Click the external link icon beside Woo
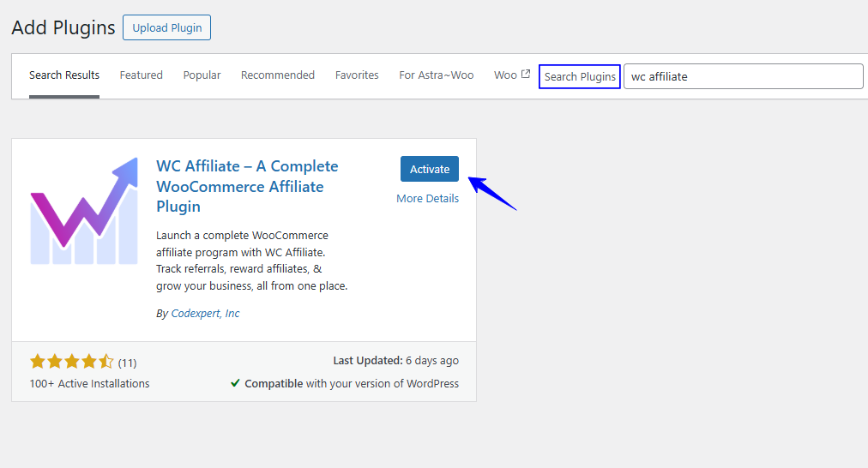The width and height of the screenshot is (868, 468). tap(526, 74)
